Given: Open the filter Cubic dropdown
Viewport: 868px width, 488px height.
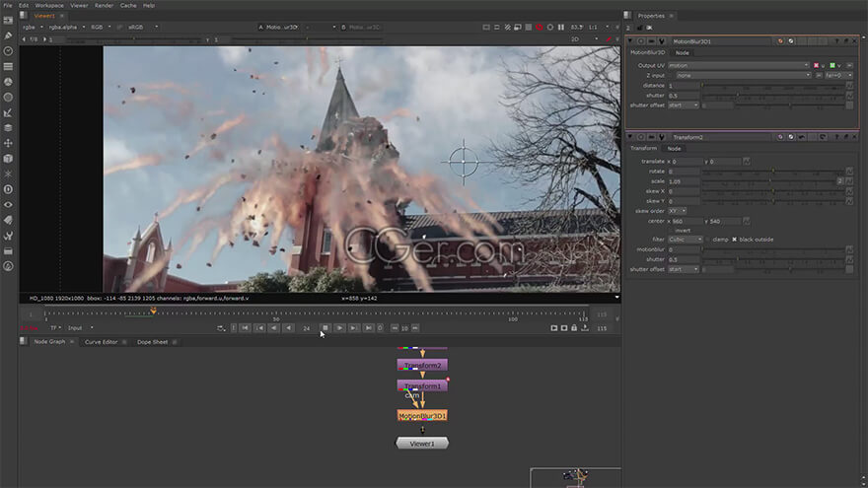Looking at the screenshot, I should point(686,240).
